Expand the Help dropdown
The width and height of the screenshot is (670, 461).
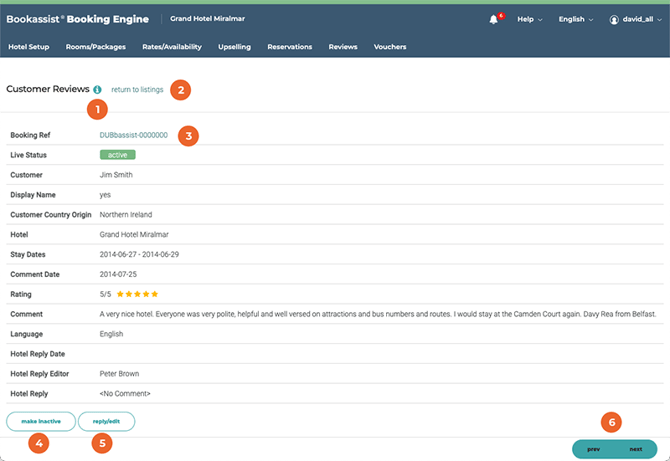point(530,19)
